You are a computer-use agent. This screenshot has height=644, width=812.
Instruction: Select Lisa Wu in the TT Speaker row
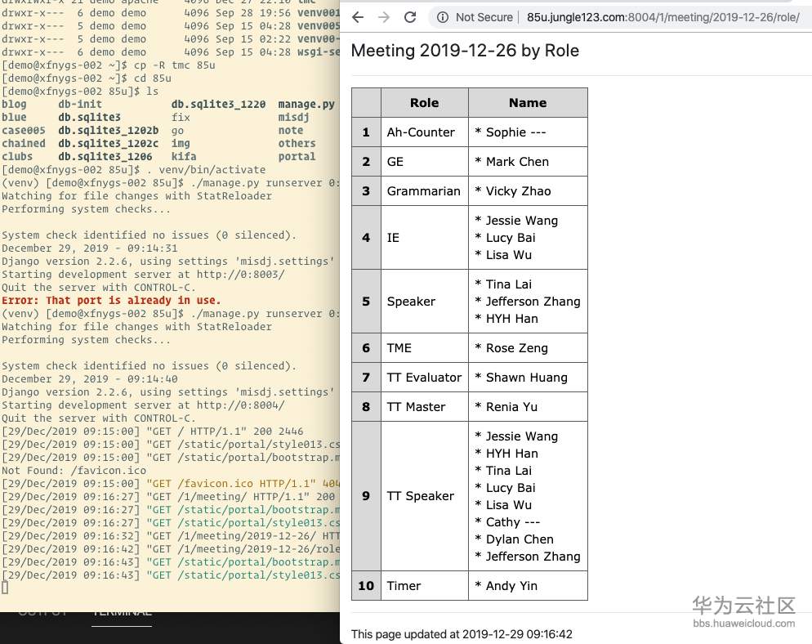(x=509, y=505)
